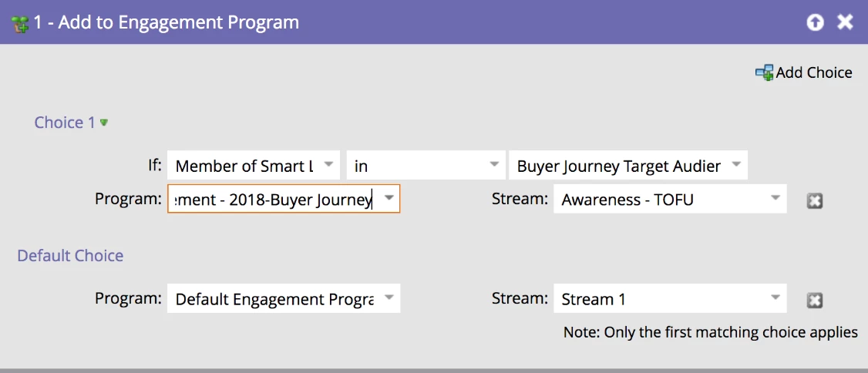Click the engagement program flow step icon
The width and height of the screenshot is (868, 373).
(20, 23)
